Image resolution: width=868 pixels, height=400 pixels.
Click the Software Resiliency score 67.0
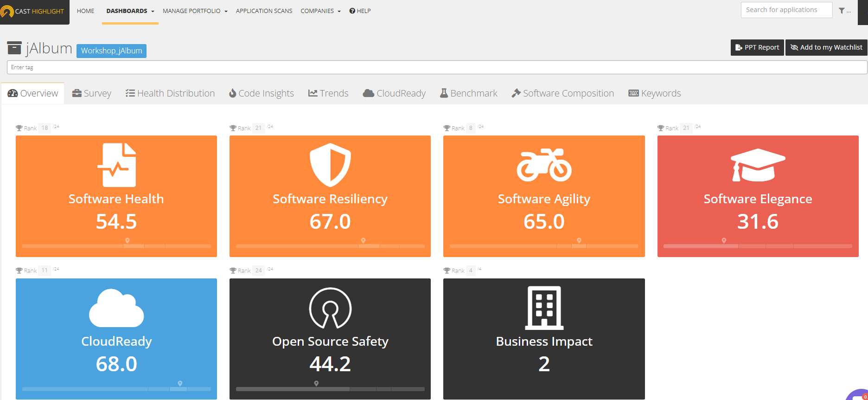coord(330,221)
